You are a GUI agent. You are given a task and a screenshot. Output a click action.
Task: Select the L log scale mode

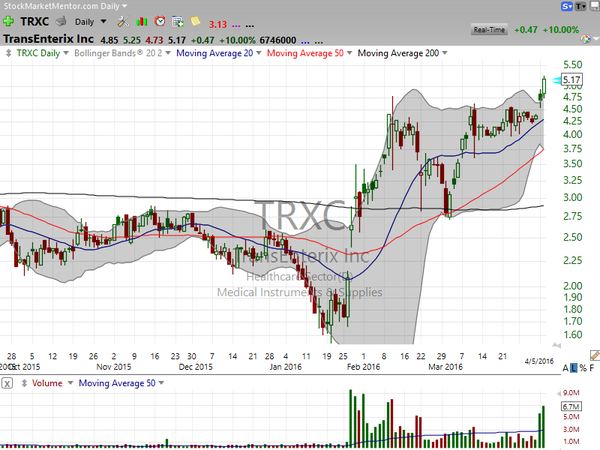point(574,368)
